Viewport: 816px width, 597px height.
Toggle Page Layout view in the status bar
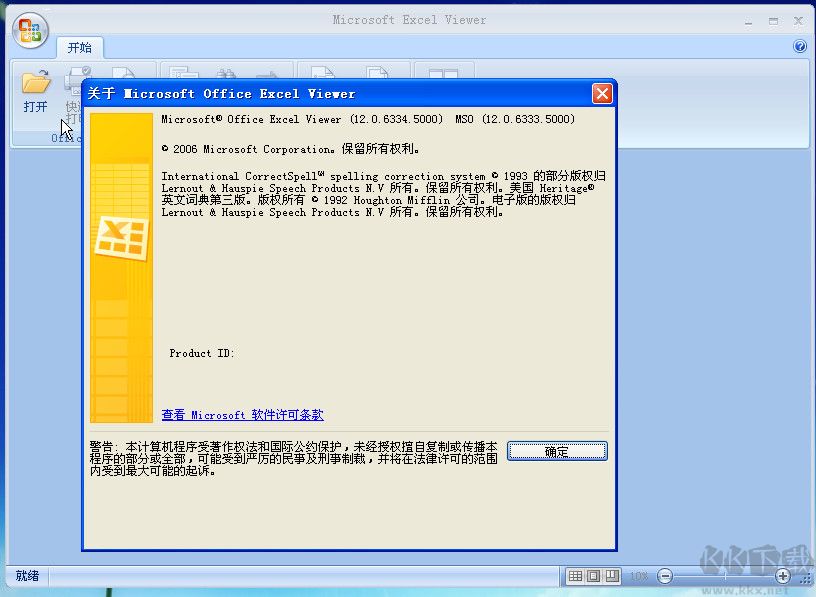(596, 575)
